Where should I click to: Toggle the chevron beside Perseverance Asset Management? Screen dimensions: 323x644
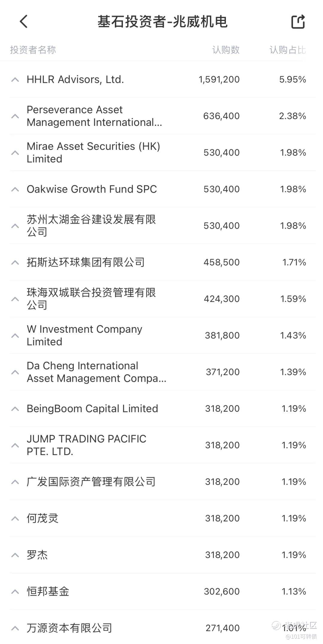15,116
